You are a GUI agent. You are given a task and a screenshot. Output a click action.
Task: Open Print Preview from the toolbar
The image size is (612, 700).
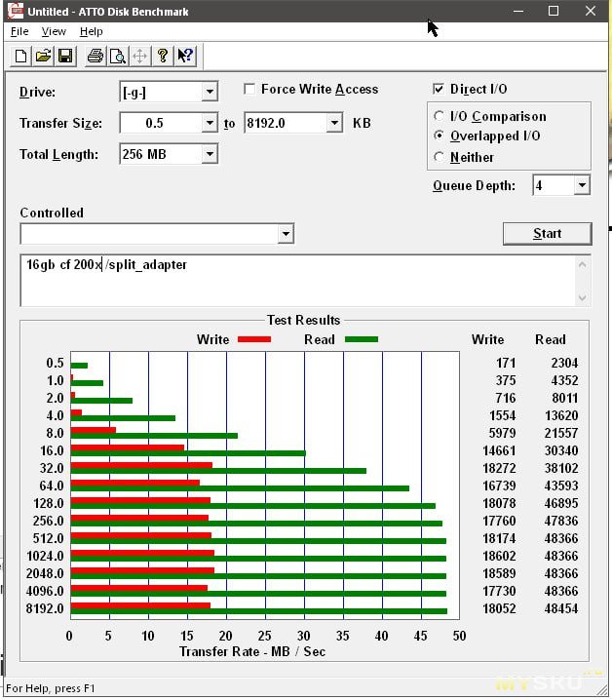click(117, 56)
